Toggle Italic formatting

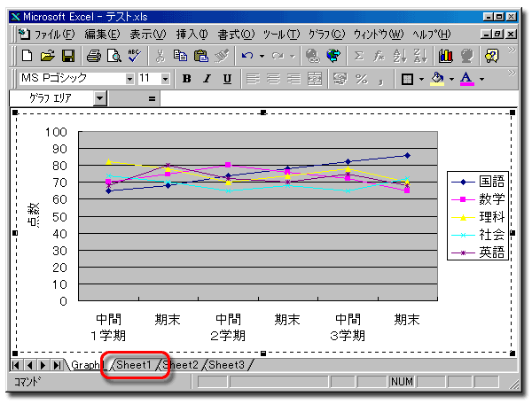pos(207,79)
